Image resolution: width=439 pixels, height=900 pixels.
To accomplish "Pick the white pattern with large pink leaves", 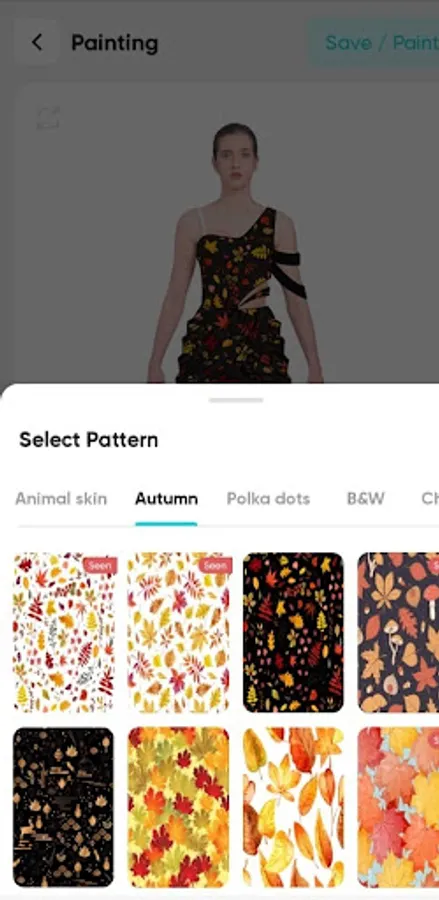I will pyautogui.click(x=180, y=633).
